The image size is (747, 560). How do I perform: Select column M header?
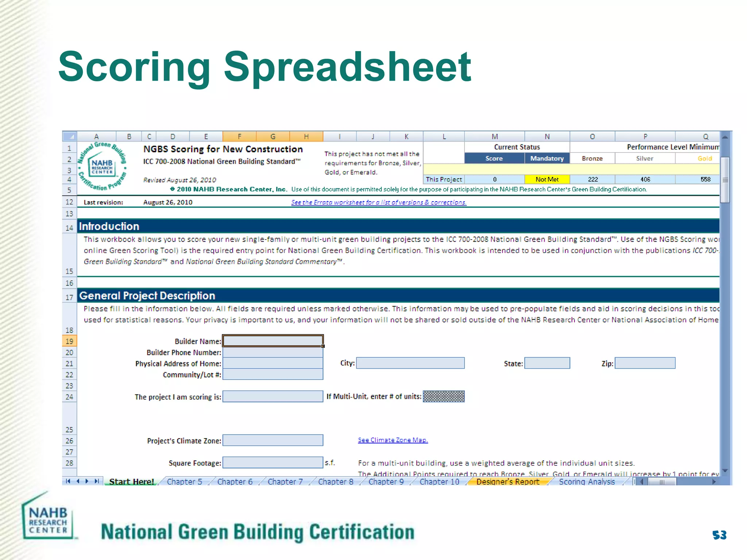(495, 136)
